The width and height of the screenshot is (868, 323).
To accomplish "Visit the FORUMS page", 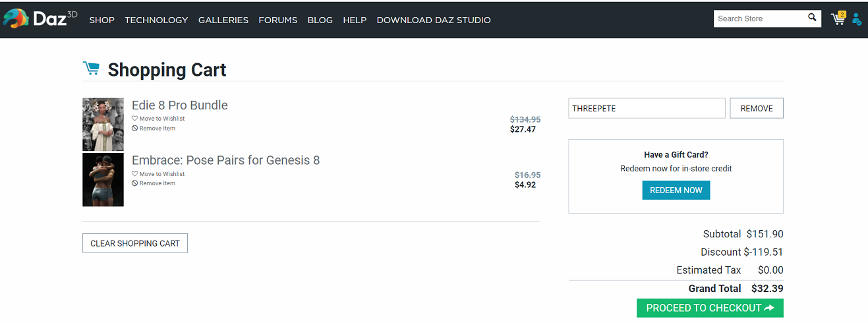I will 277,20.
